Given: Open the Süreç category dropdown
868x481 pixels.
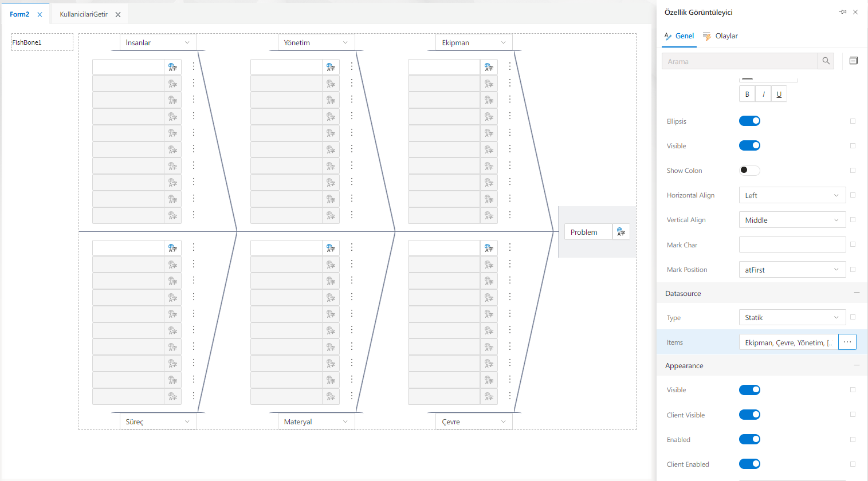Looking at the screenshot, I should [158, 421].
